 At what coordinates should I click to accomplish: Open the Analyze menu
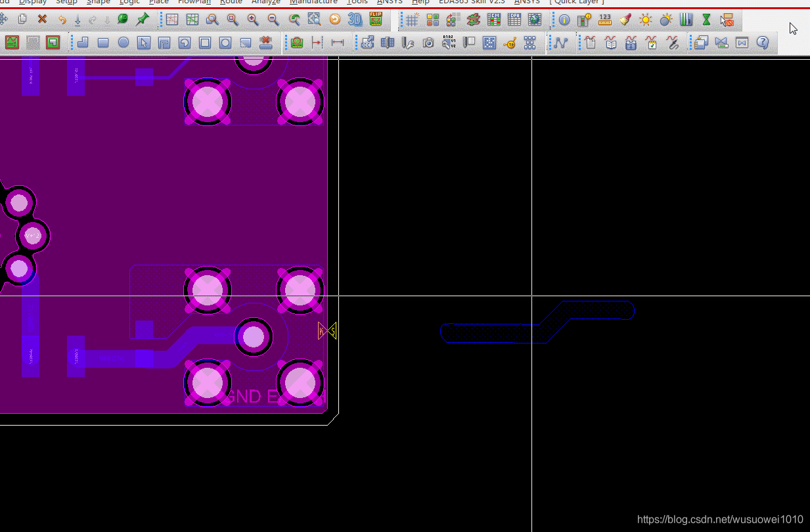266,2
